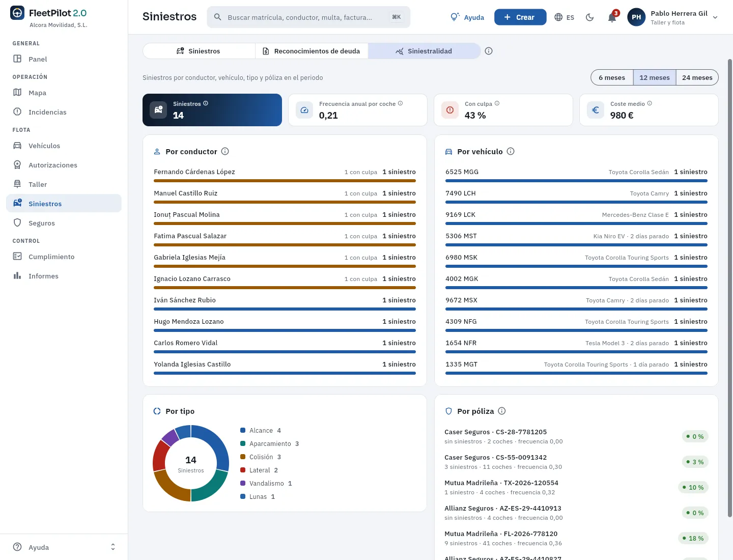Select the Siniestralidad tab

tap(424, 51)
